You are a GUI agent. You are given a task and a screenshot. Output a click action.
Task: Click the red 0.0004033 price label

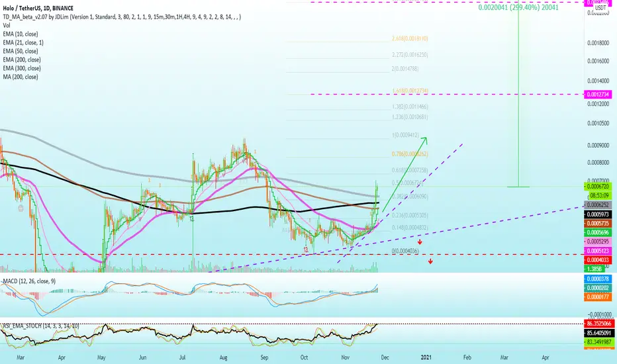tap(598, 259)
